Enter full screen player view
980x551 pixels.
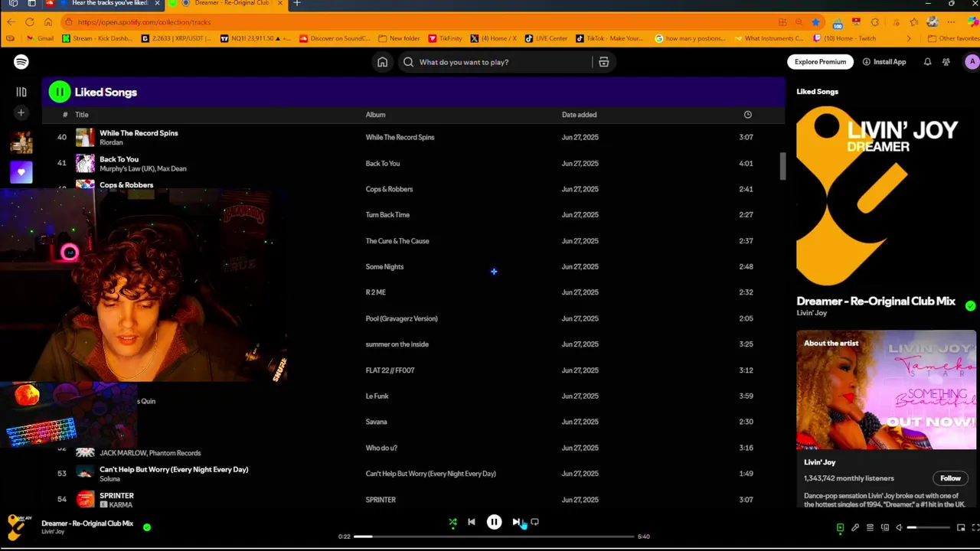pos(975,527)
